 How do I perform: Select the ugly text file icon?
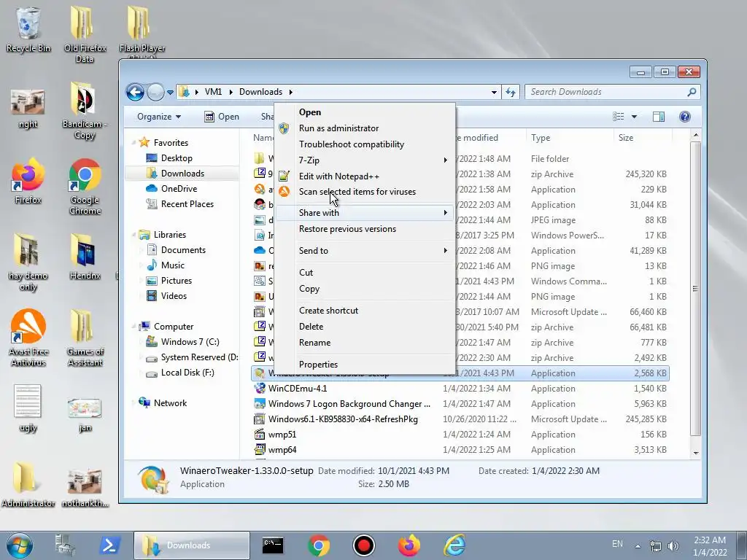tap(28, 408)
